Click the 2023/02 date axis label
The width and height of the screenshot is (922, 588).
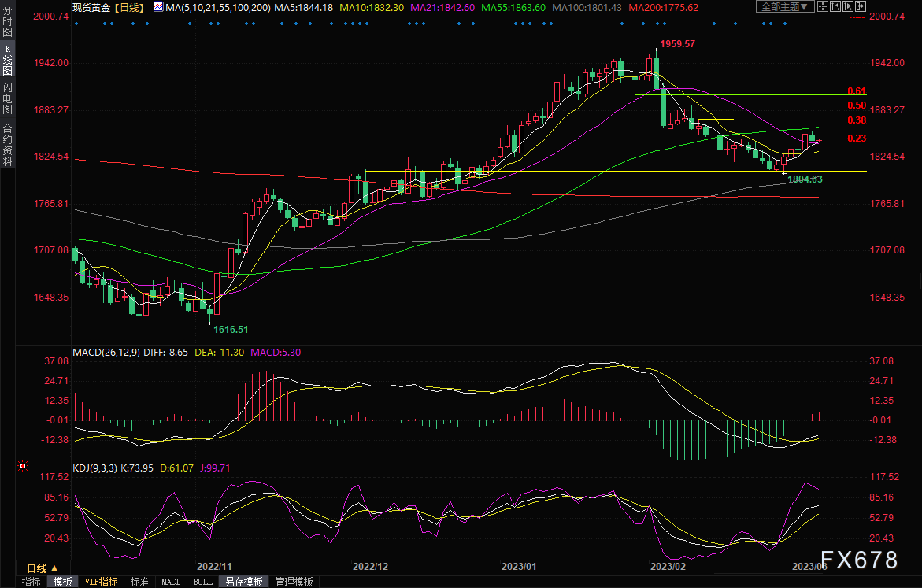coord(668,566)
